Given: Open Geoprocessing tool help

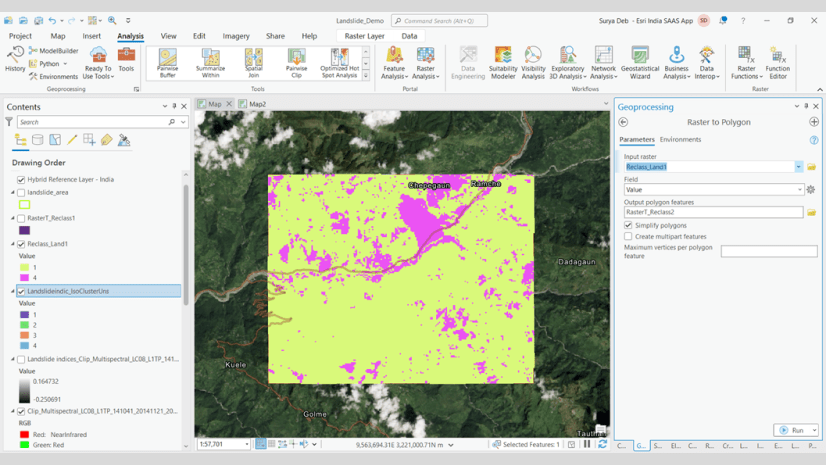Looking at the screenshot, I should (814, 140).
